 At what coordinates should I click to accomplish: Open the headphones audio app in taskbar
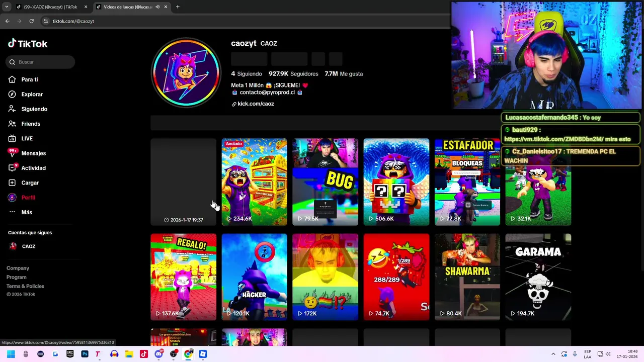tap(114, 354)
